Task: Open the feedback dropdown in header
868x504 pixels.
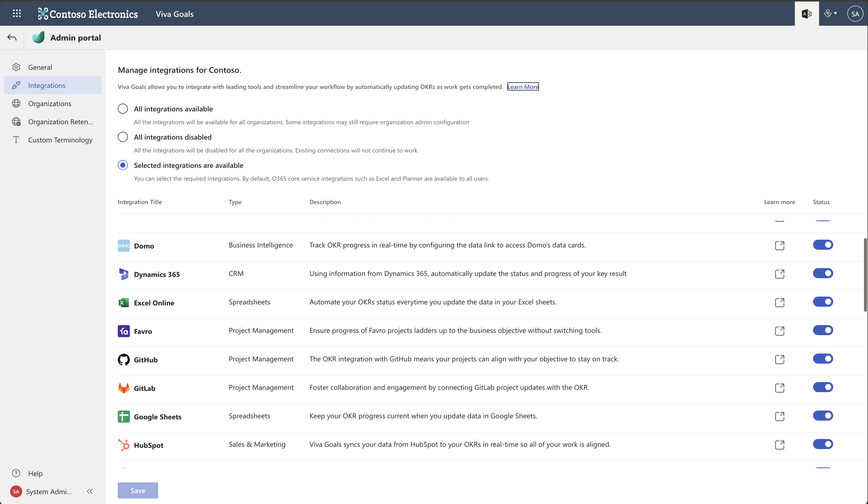Action: (x=830, y=14)
